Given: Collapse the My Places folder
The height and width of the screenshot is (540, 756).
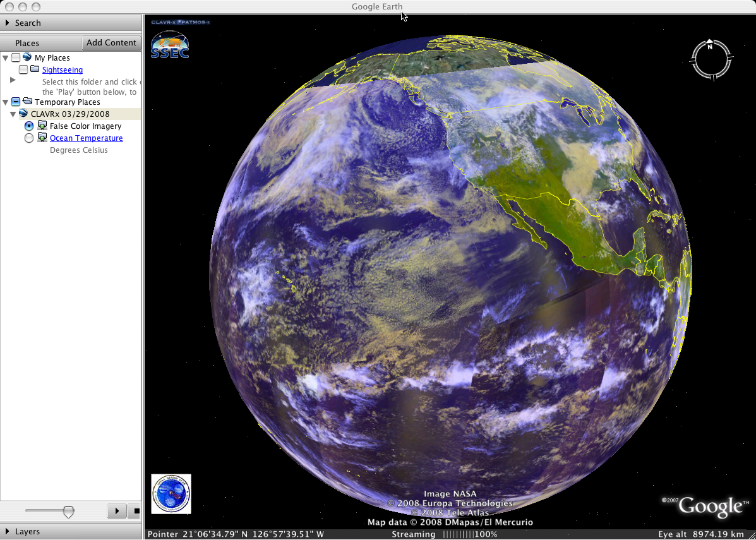Looking at the screenshot, I should [x=5, y=58].
